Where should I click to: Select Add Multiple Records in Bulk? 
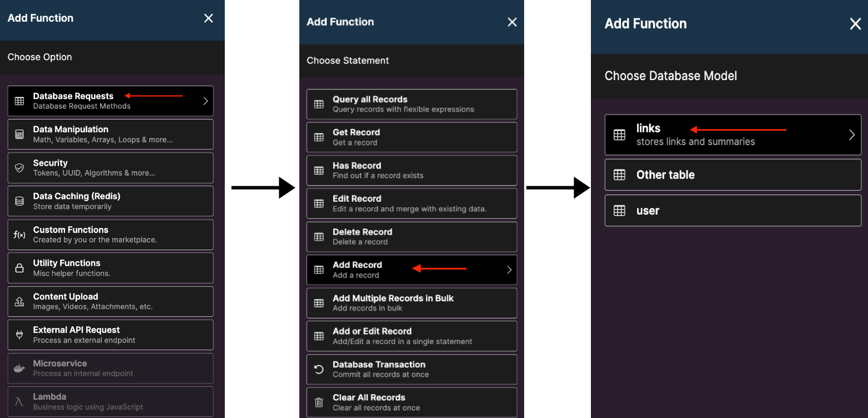(412, 303)
